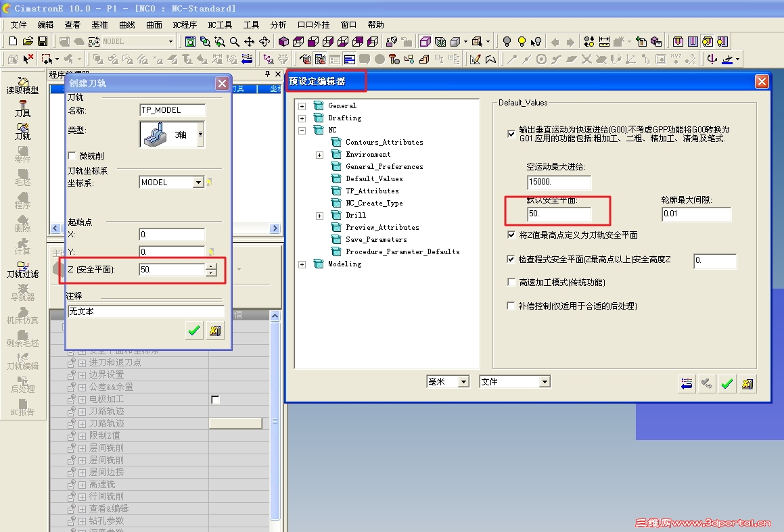Image resolution: width=784 pixels, height=532 pixels.
Task: Select NC_Create_Type tree item
Action: tap(374, 203)
